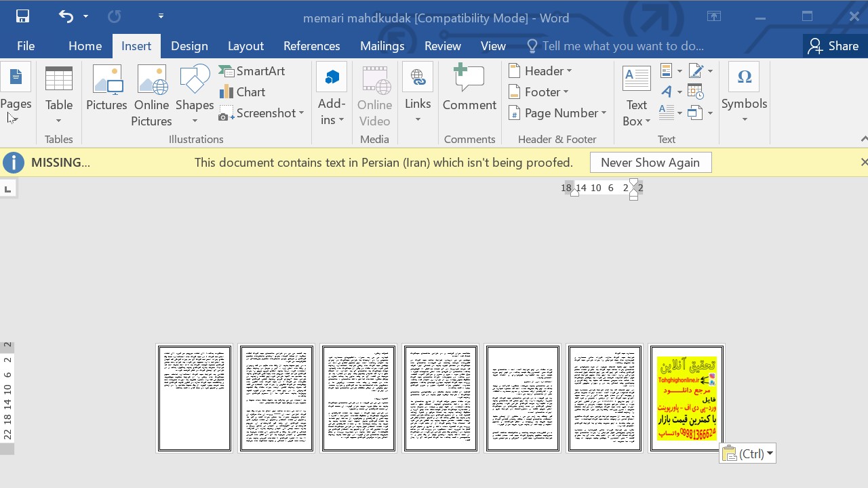Open the Screenshot dropdown

[x=262, y=113]
